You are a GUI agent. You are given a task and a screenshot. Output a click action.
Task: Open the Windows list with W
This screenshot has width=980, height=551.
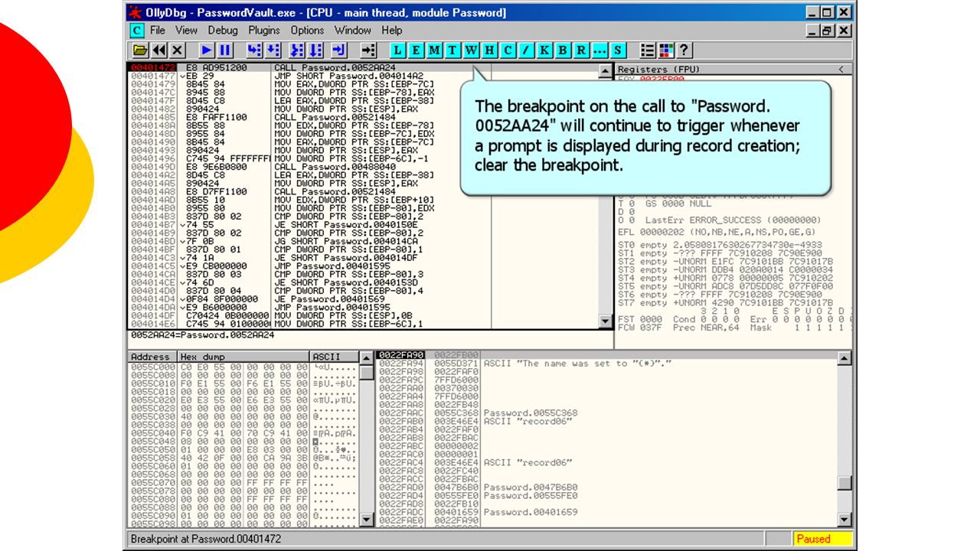point(472,51)
